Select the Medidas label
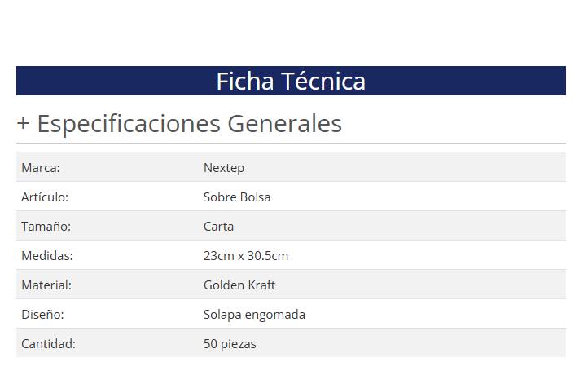The image size is (588, 371). (x=47, y=256)
